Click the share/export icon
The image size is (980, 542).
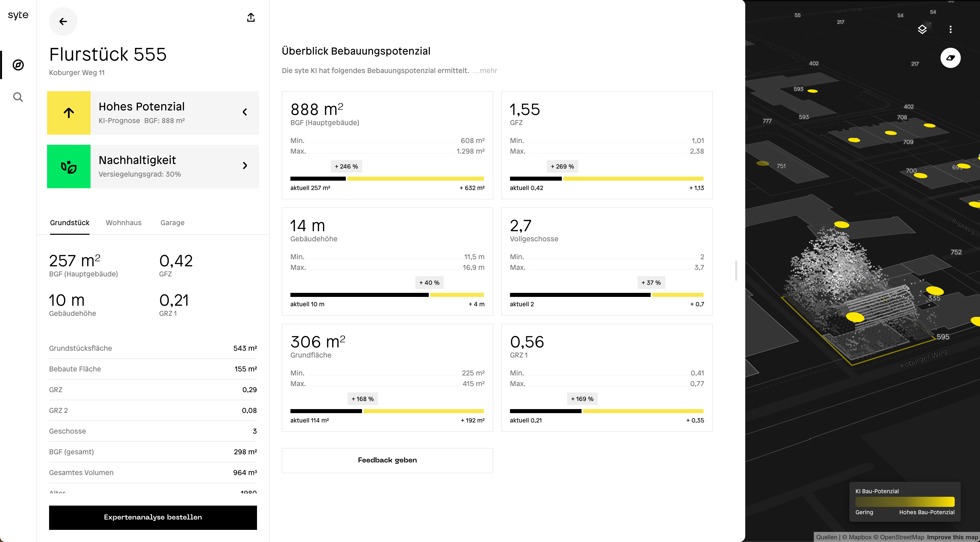[251, 17]
